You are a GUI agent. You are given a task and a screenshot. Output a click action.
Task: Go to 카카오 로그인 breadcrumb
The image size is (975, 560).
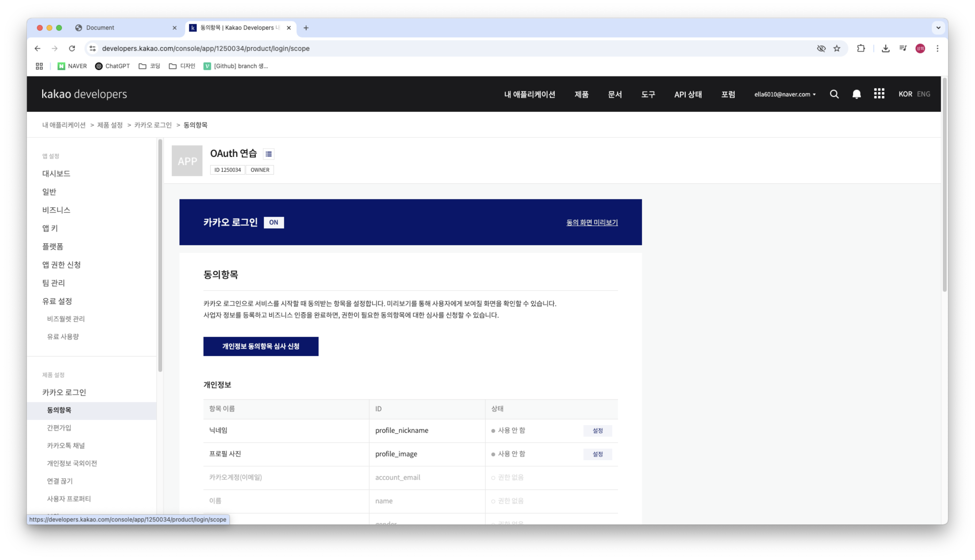point(153,125)
